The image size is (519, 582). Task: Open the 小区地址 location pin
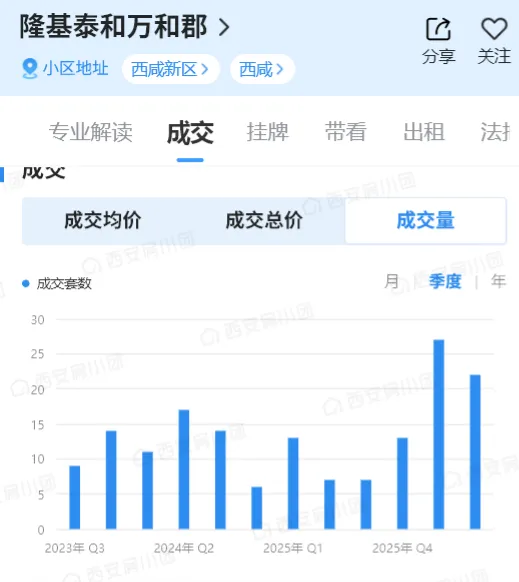pyautogui.click(x=30, y=69)
